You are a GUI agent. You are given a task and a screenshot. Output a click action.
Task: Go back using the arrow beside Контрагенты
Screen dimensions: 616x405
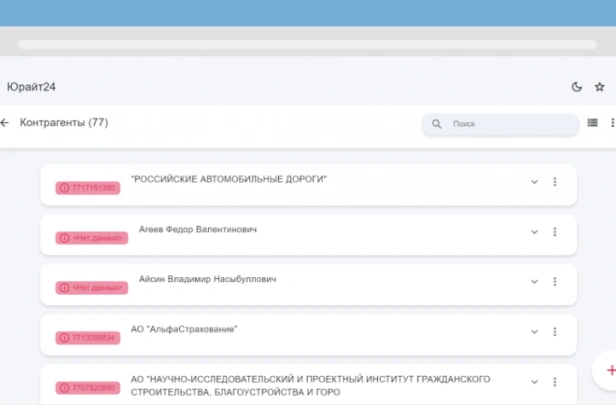point(5,123)
